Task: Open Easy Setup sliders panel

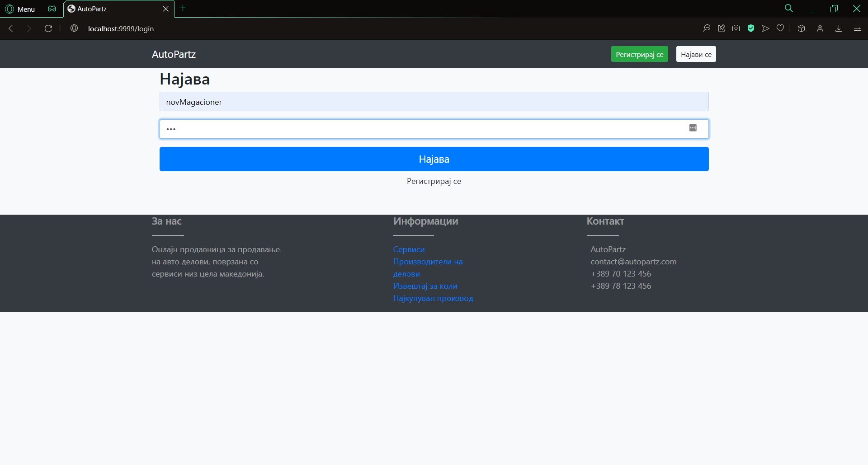Action: 857,28
